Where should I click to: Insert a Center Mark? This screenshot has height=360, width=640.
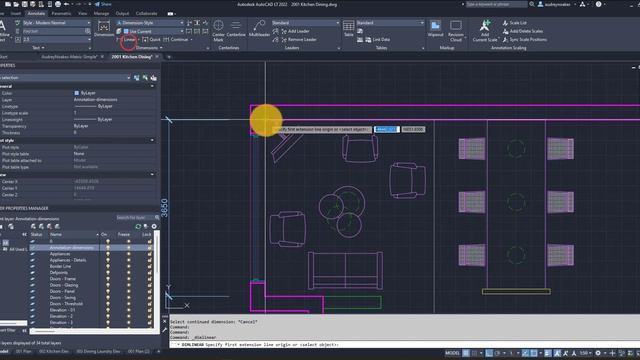coord(218,31)
